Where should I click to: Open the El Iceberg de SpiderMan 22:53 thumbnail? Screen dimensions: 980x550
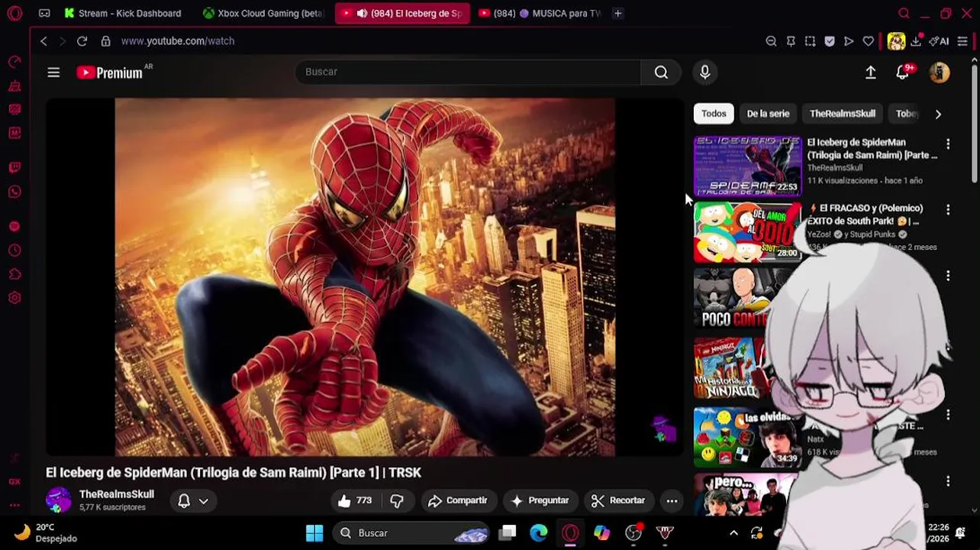(x=747, y=167)
